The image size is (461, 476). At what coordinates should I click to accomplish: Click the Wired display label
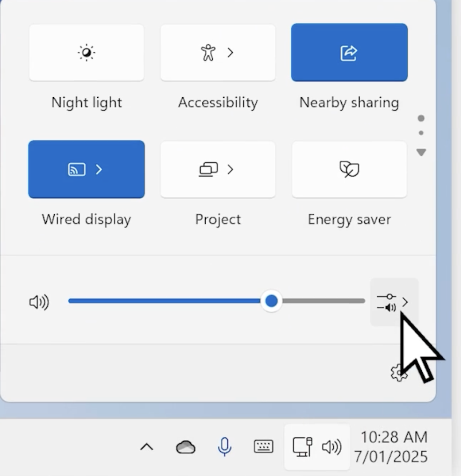[86, 219]
